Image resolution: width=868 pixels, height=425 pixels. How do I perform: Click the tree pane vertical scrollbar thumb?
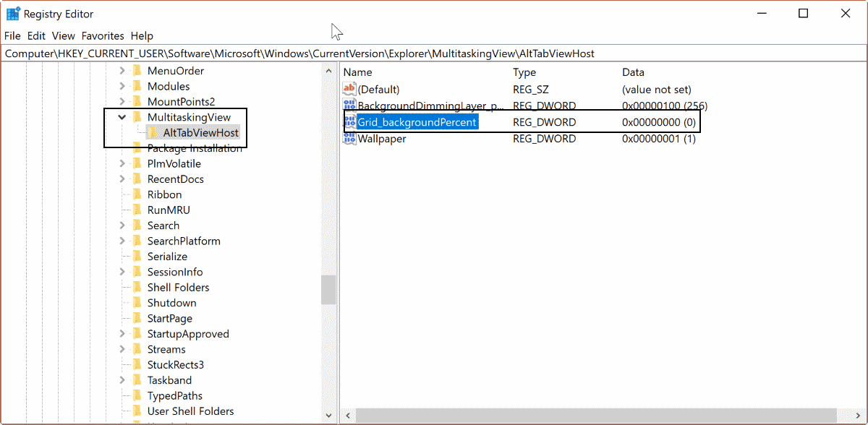328,289
